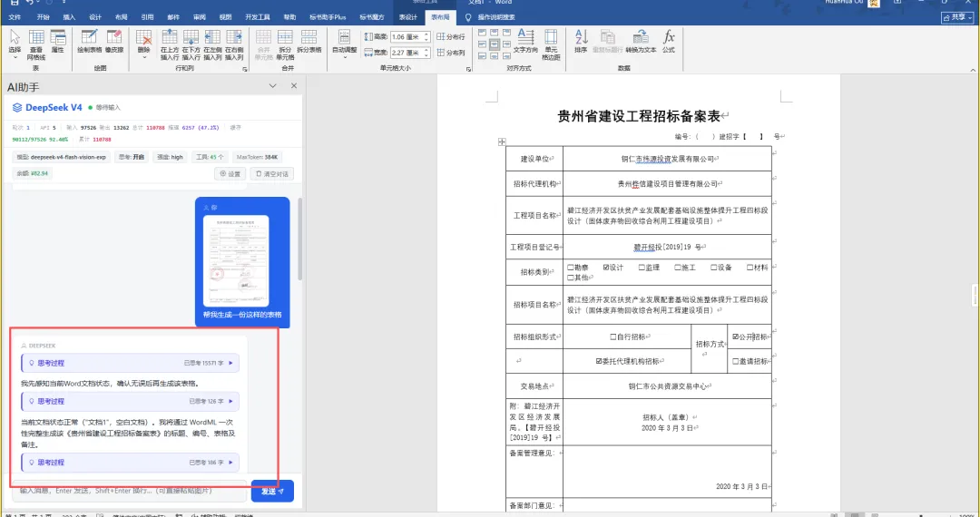
Task: Click Convert to Text (转换为文本)
Action: click(641, 40)
